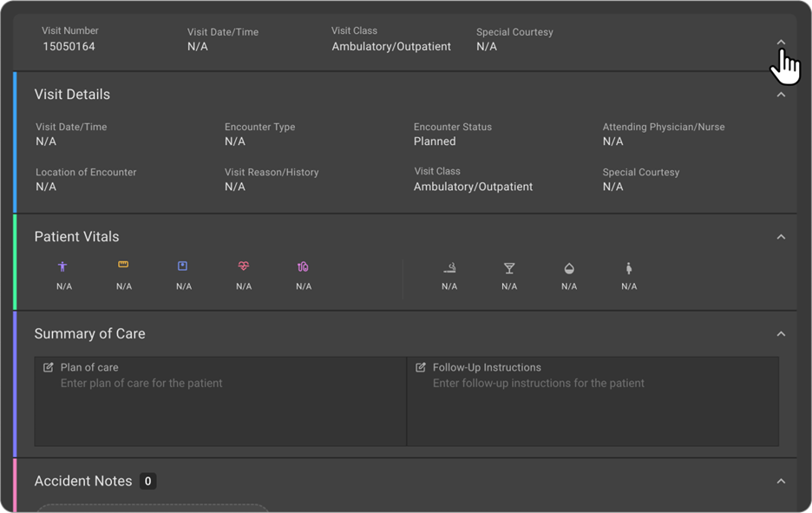The width and height of the screenshot is (812, 513).
Task: Click the Accident Notes count badge
Action: [147, 481]
